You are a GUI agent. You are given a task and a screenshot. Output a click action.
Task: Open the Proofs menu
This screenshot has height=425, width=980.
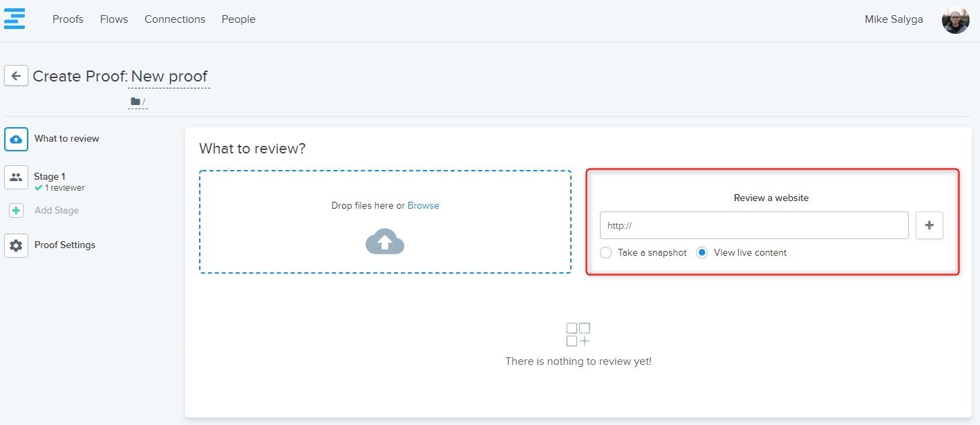tap(68, 19)
